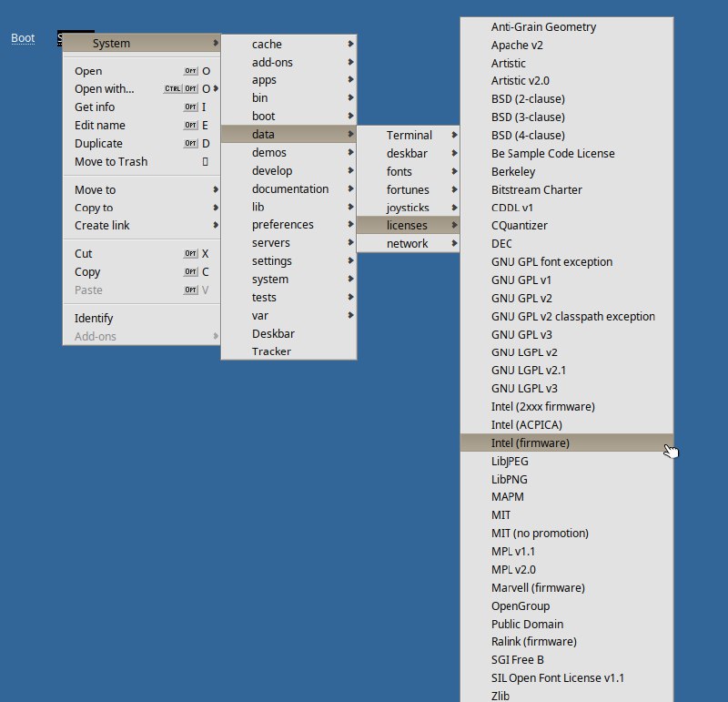728x702 pixels.
Task: Click the Boot desktop volume label
Action: coord(23,38)
